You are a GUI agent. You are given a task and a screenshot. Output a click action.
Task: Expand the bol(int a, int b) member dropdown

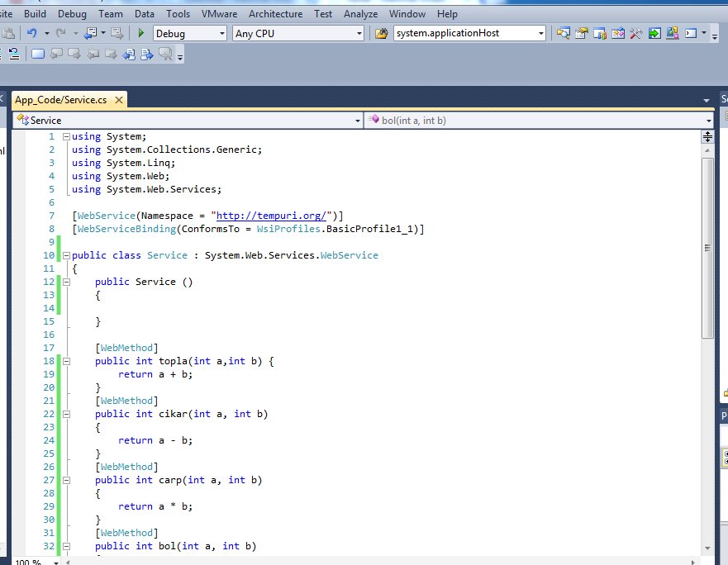pyautogui.click(x=708, y=121)
